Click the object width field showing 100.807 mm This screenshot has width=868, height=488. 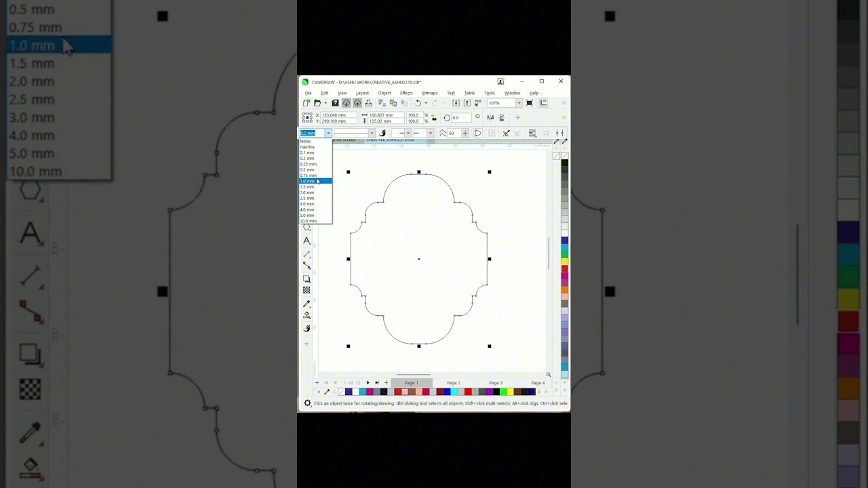tap(386, 115)
